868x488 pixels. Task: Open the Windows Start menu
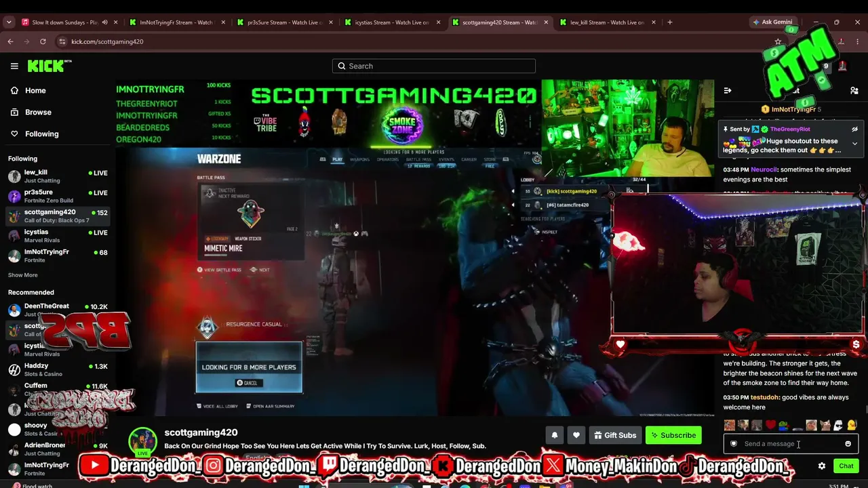click(304, 485)
